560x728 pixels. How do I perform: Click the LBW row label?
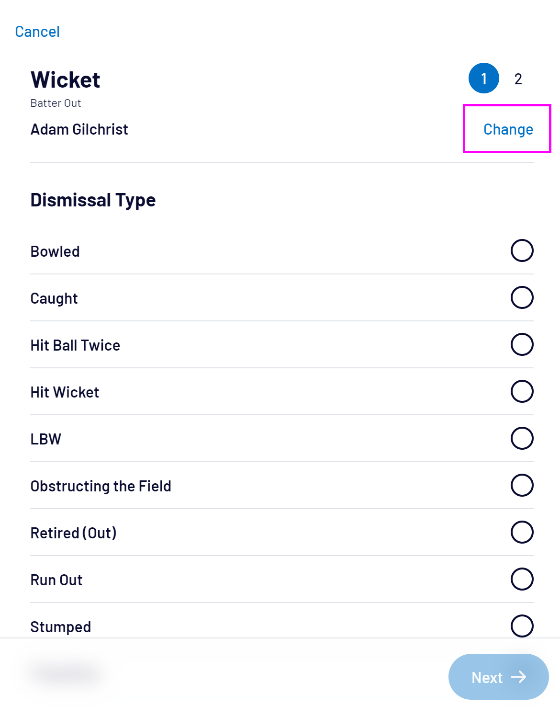click(46, 439)
